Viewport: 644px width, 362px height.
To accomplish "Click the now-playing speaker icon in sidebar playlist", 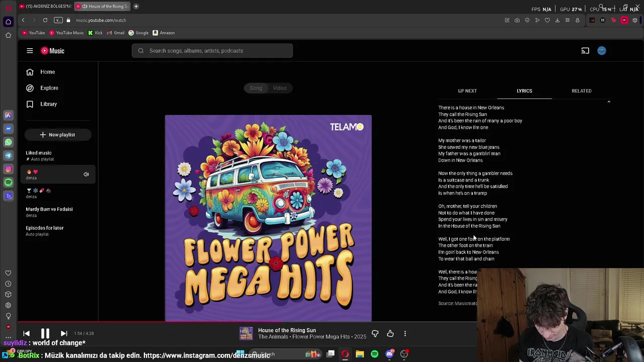I will 86,174.
